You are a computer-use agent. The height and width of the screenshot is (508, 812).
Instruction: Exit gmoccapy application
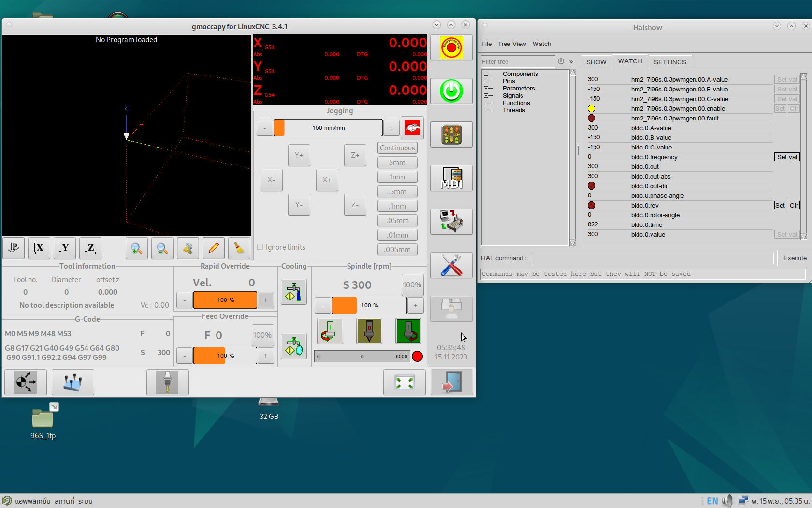pos(452,382)
